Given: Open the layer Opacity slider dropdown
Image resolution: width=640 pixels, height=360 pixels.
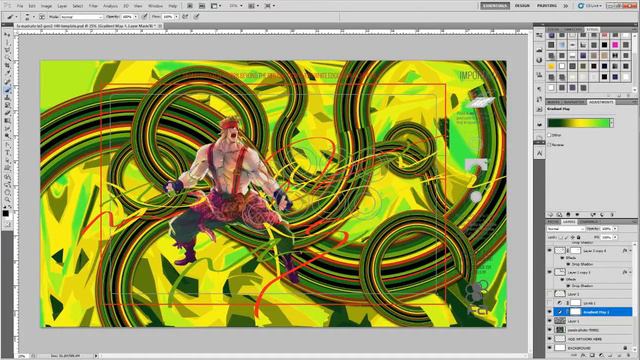Looking at the screenshot, I should pyautogui.click(x=615, y=229).
